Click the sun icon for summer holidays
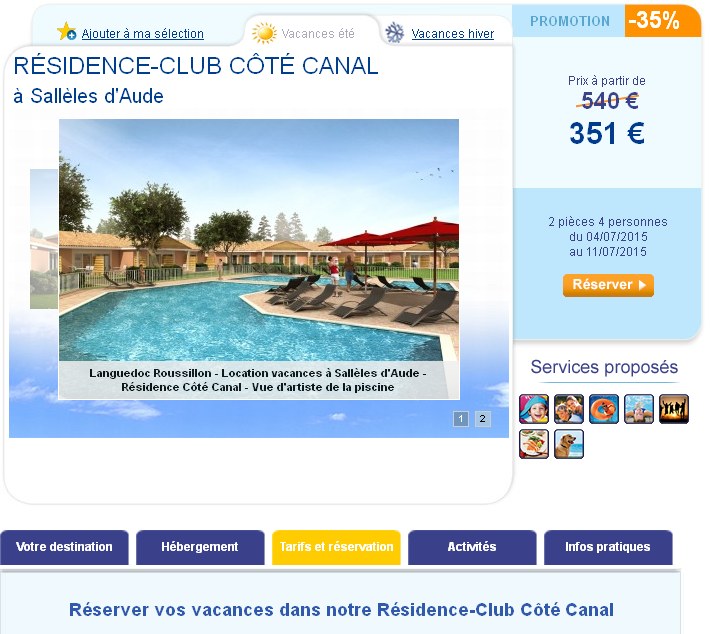This screenshot has width=710, height=634. (264, 33)
